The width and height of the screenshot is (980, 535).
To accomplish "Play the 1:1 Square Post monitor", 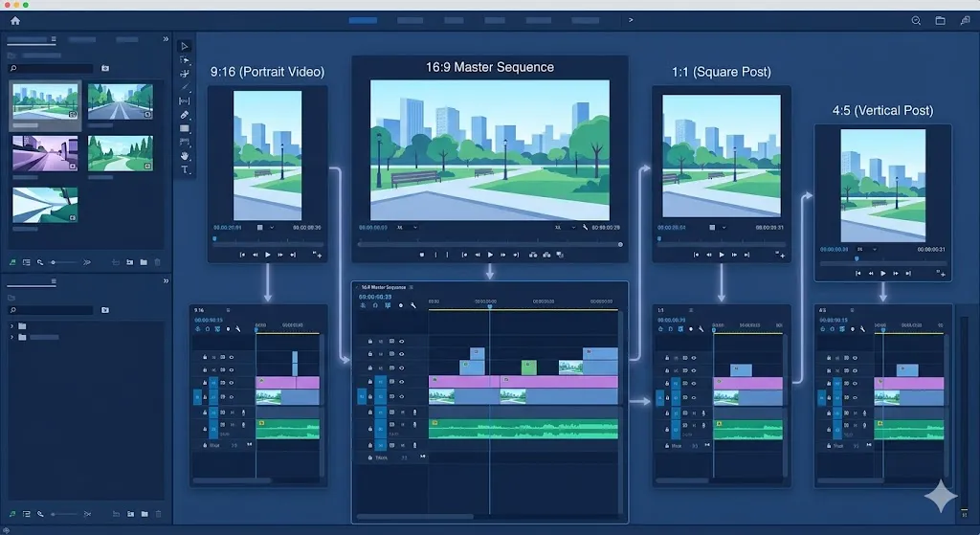I will coord(722,255).
